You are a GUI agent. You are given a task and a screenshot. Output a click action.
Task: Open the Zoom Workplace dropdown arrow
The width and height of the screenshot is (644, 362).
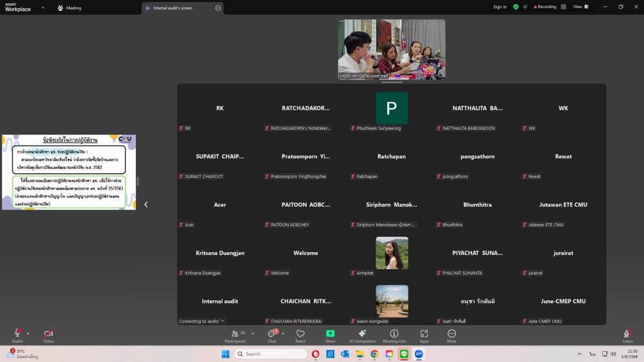pos(43,8)
